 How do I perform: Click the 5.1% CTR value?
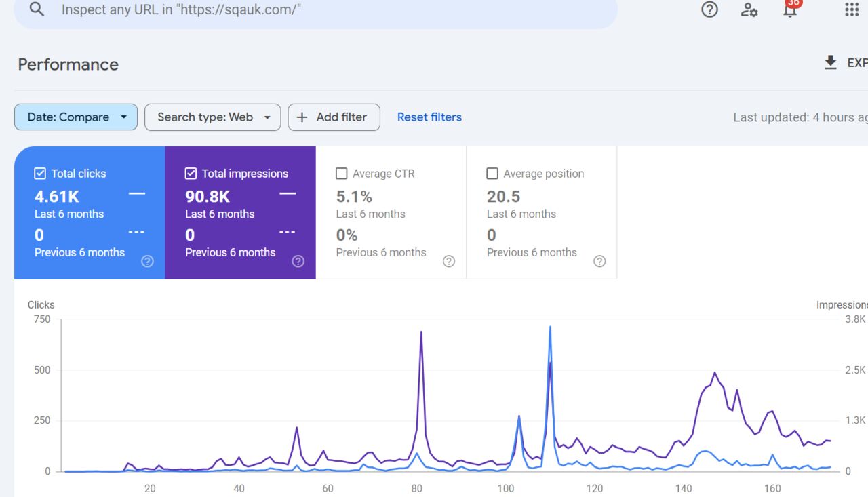tap(354, 197)
